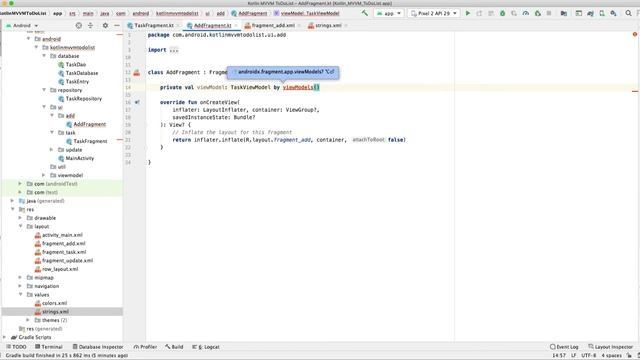Select AddFragment in the project tree
This screenshot has width=640, height=360.
point(89,124)
